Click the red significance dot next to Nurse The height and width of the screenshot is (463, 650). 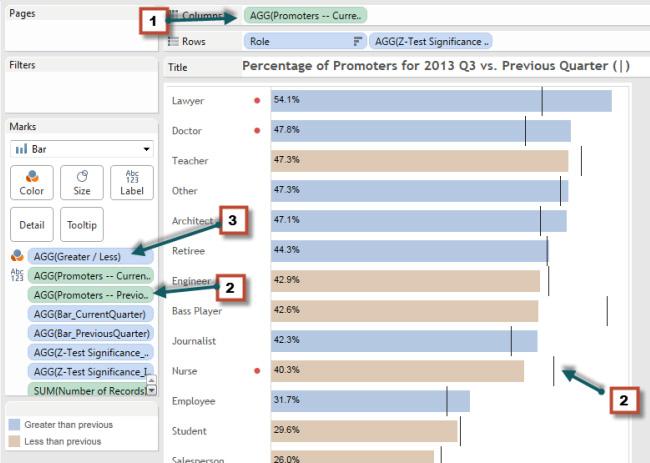(x=258, y=371)
